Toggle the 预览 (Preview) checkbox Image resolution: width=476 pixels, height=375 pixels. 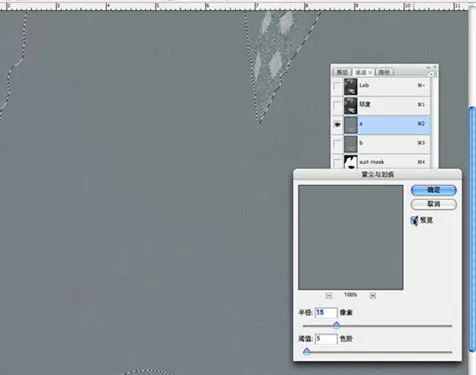(414, 220)
